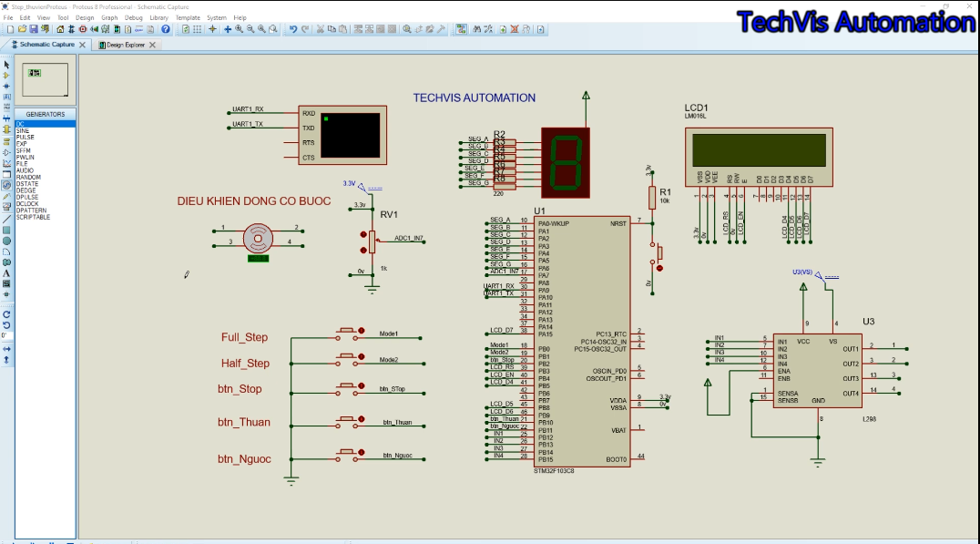Screen dimensions: 980x544
Task: Open the Template menu
Action: point(188,18)
